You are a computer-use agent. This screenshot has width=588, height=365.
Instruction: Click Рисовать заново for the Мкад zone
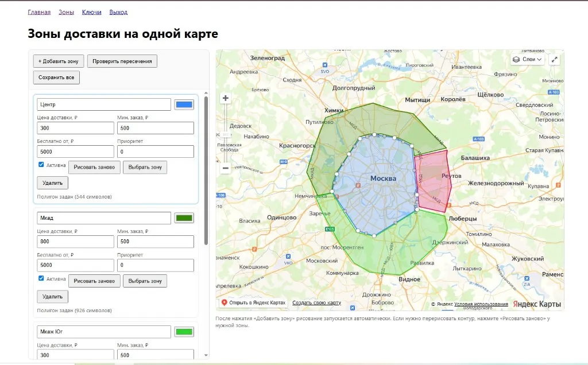tap(94, 281)
